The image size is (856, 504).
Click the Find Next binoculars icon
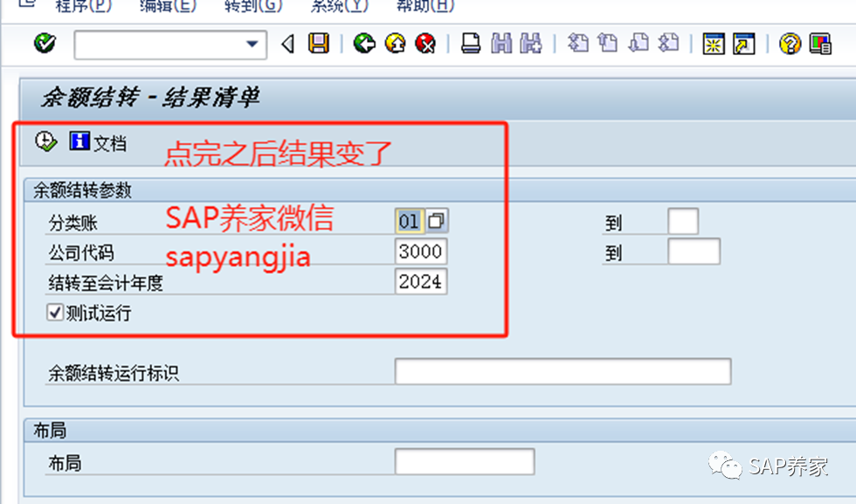point(531,43)
